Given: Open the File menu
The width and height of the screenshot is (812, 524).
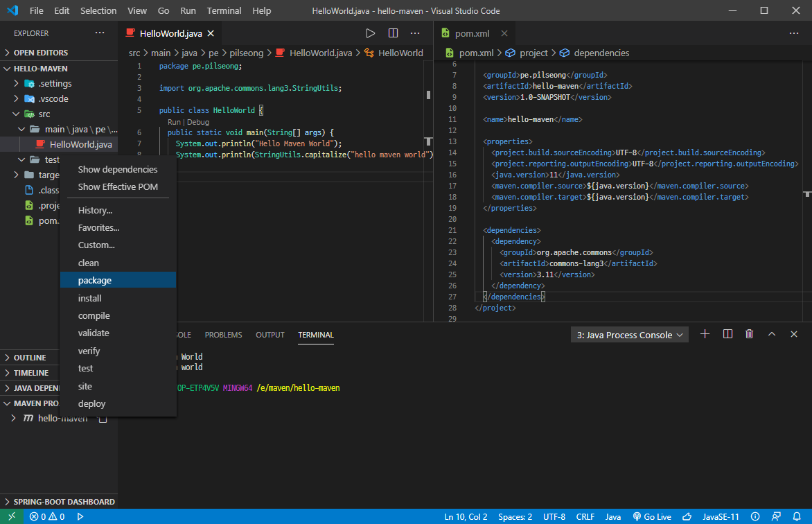Looking at the screenshot, I should [x=36, y=10].
